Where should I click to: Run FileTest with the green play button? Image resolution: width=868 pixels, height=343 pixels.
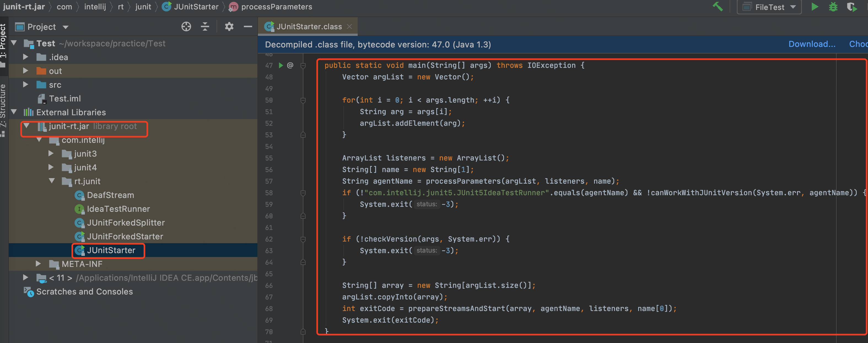tap(815, 7)
